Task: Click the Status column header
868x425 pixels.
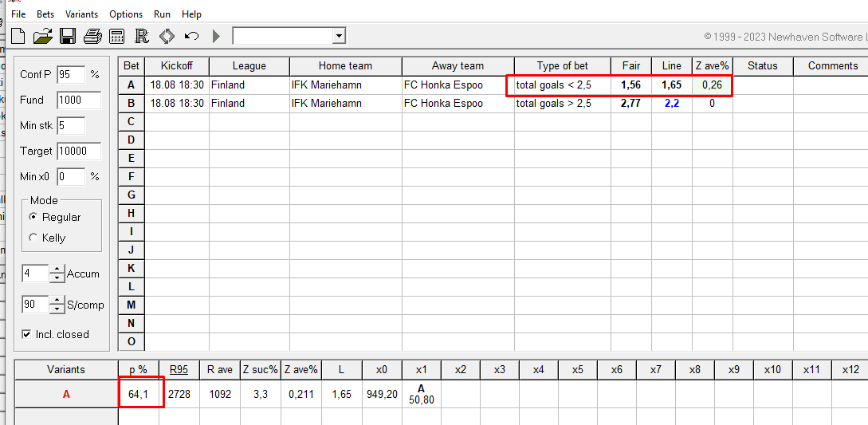Action: point(763,66)
